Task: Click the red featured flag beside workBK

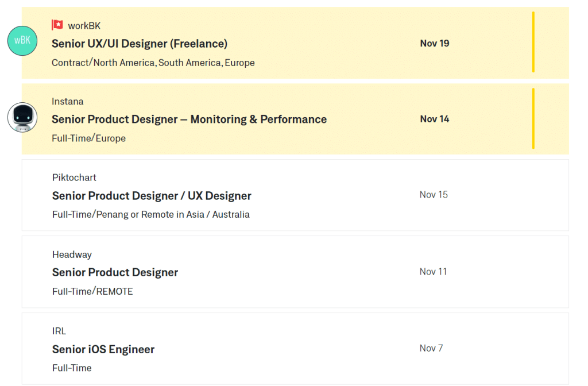Action: coord(57,25)
